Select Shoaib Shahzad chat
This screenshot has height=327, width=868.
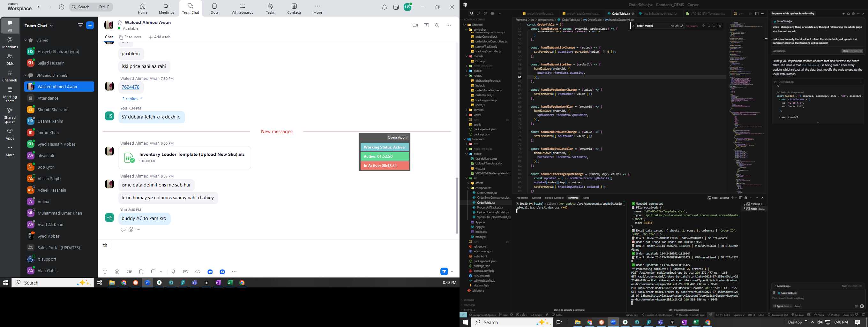coord(59,110)
